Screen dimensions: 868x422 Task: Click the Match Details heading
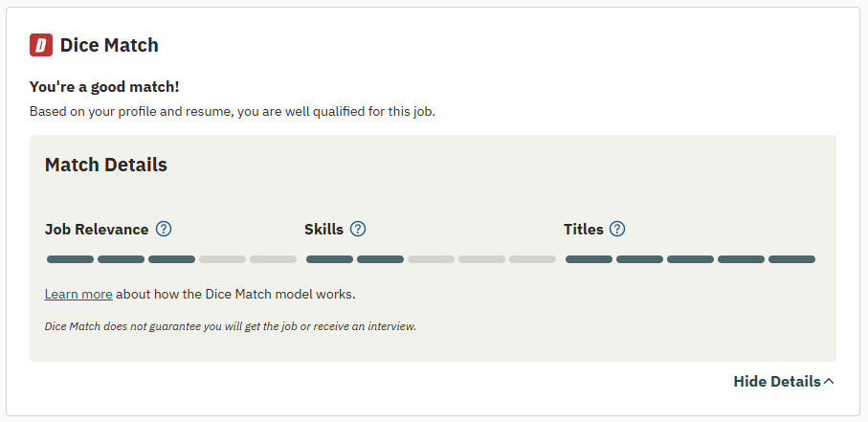106,165
